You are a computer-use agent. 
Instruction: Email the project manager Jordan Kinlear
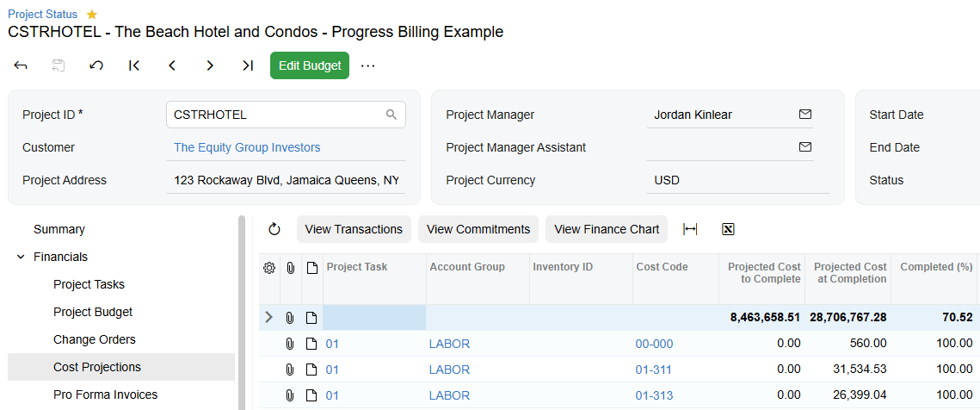click(805, 115)
